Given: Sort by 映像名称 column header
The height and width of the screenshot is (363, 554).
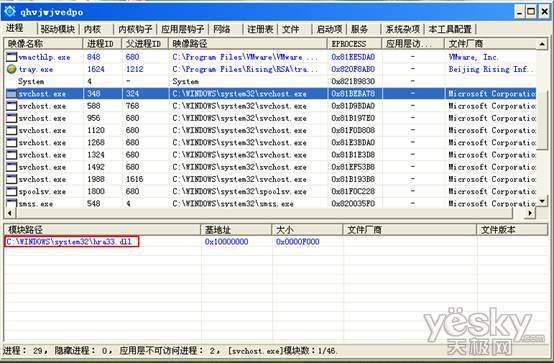Looking at the screenshot, I should (x=43, y=44).
